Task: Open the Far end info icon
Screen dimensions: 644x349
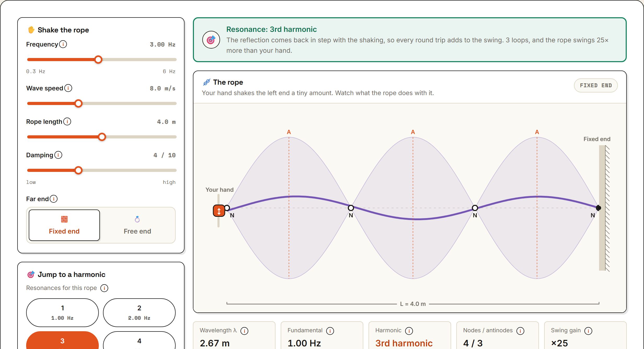Action: tap(54, 199)
